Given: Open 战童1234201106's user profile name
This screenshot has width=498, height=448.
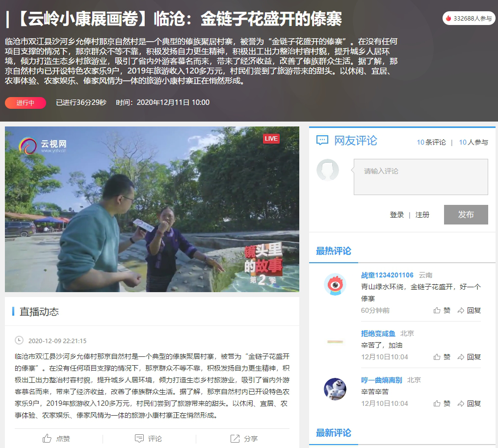Looking at the screenshot, I should pyautogui.click(x=387, y=275).
